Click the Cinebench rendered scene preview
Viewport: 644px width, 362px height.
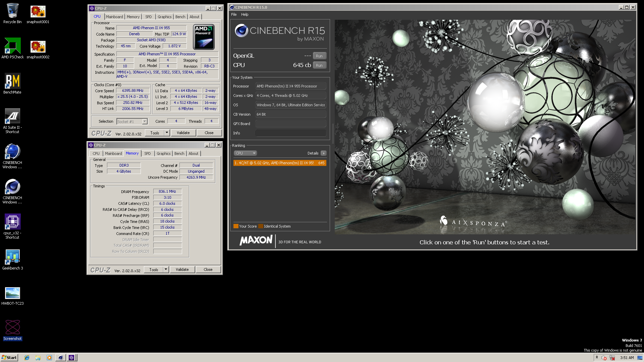(485, 127)
